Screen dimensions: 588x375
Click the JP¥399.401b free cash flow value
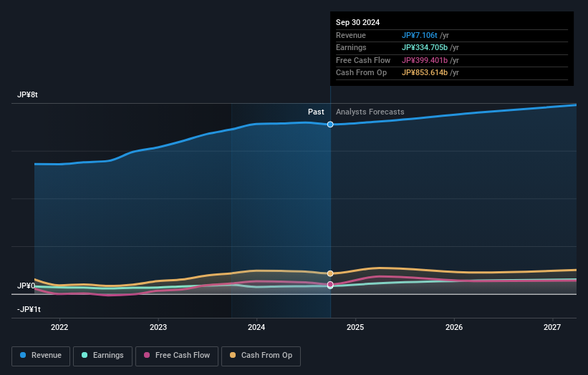click(x=425, y=60)
